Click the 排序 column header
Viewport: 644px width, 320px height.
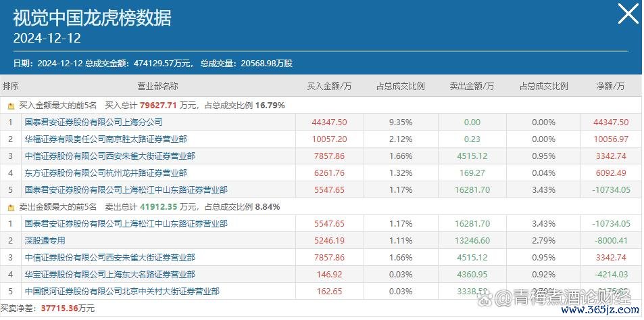pos(11,87)
